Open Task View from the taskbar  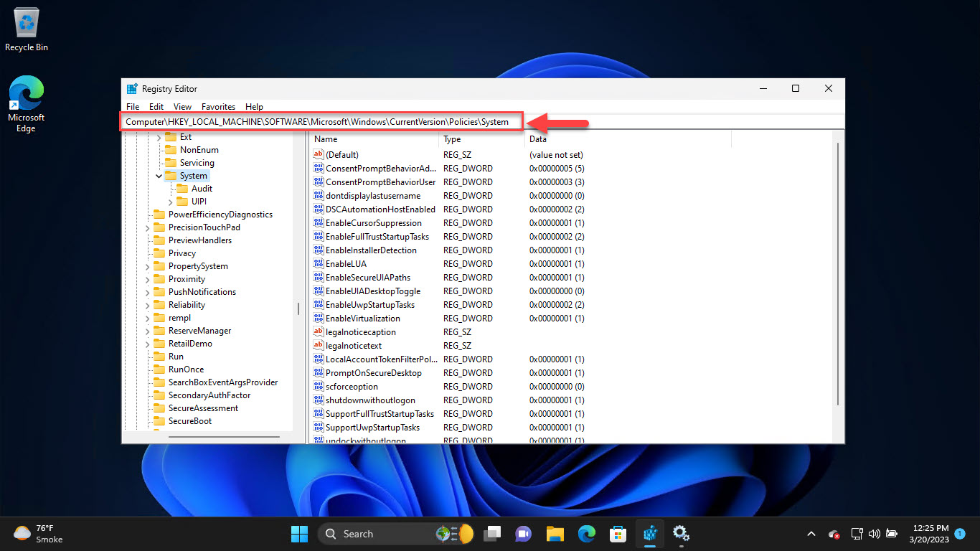491,534
